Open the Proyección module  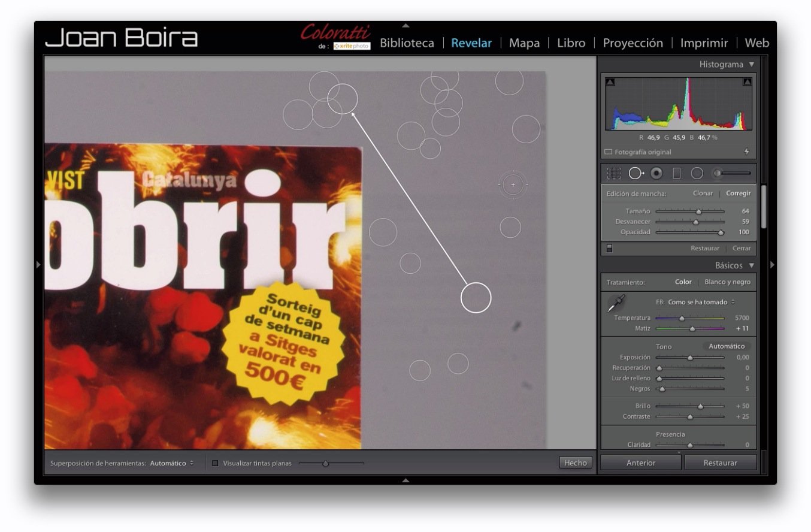tap(633, 43)
